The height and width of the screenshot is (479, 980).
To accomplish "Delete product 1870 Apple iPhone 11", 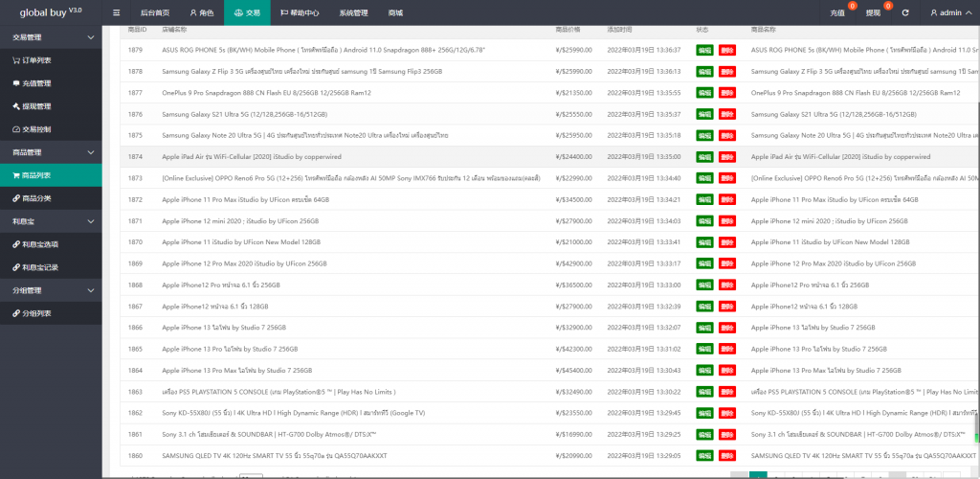I will (x=727, y=242).
